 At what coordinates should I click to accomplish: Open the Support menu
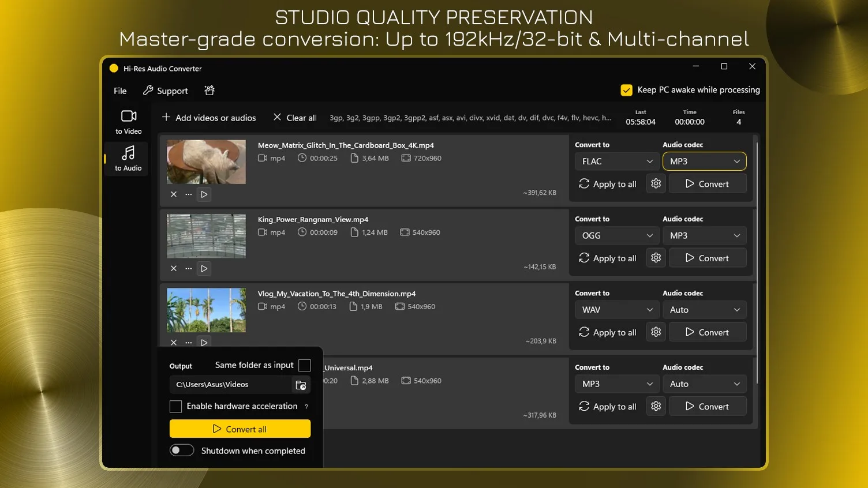click(166, 91)
